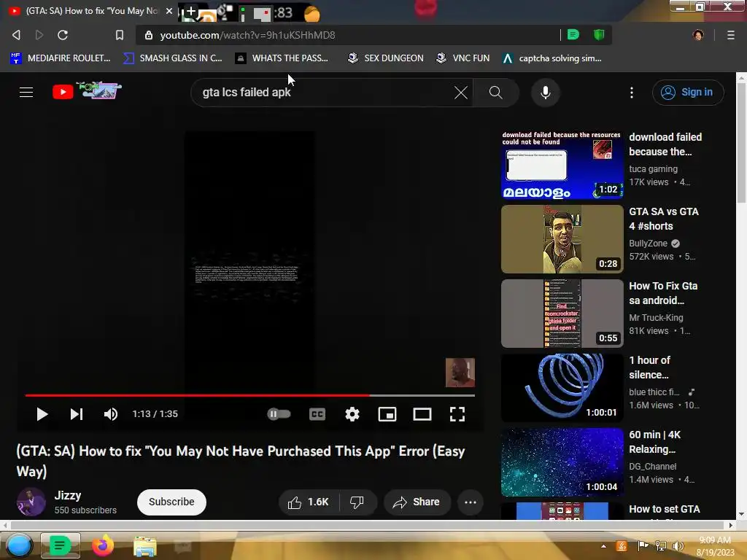Enter fullscreen mode

457,414
